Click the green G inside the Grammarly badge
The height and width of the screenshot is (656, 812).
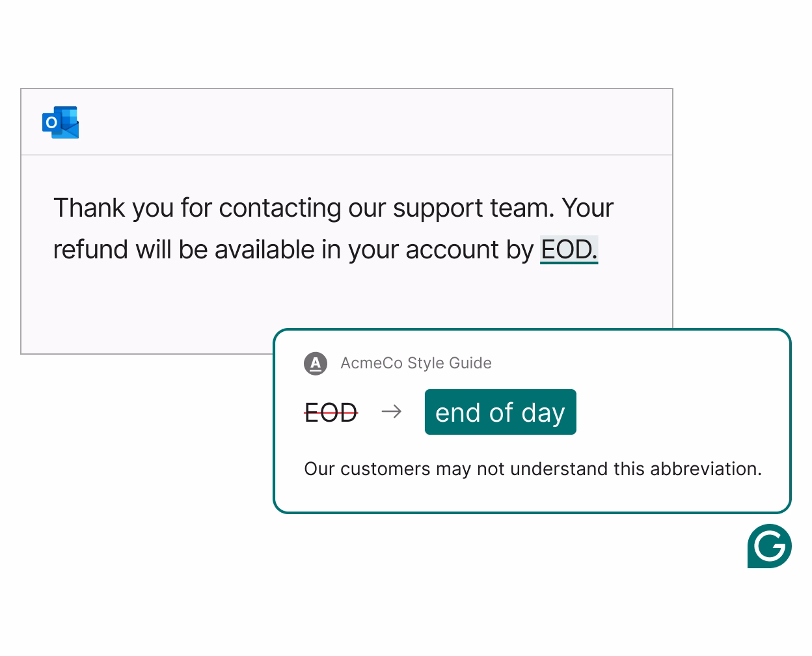(x=770, y=547)
